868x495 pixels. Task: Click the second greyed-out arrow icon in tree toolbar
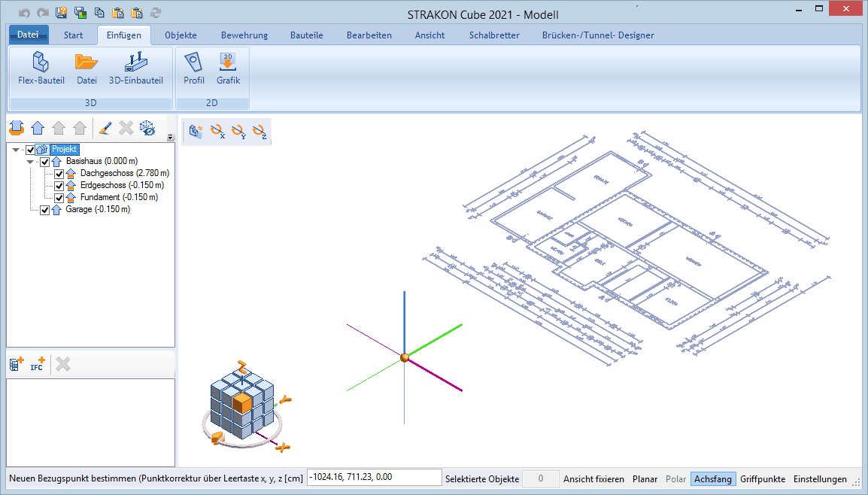click(x=80, y=128)
